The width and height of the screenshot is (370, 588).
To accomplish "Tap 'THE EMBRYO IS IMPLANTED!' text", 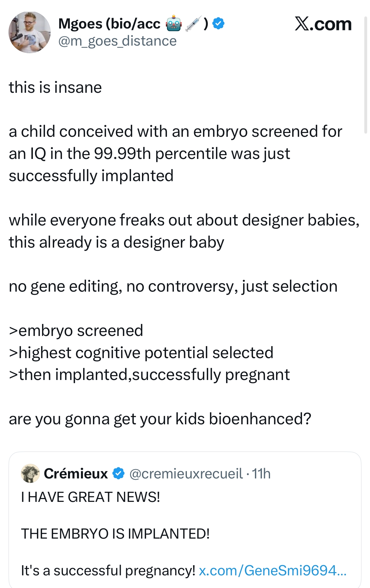I will point(115,534).
